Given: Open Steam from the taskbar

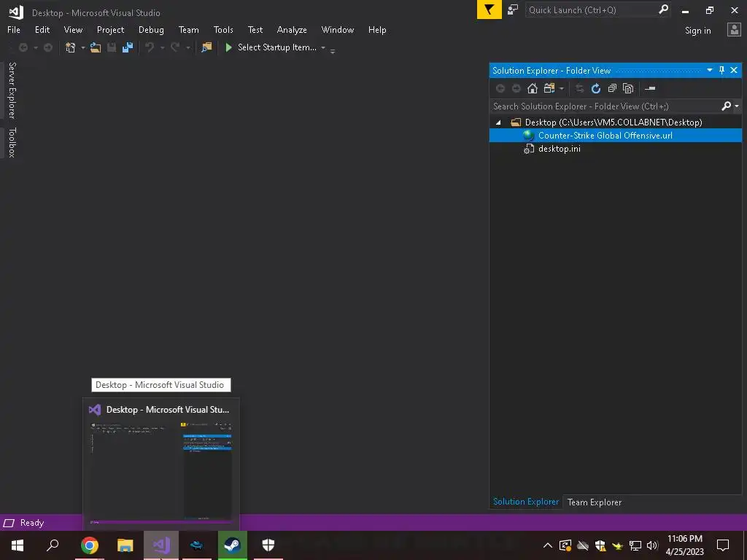Looking at the screenshot, I should (233, 545).
